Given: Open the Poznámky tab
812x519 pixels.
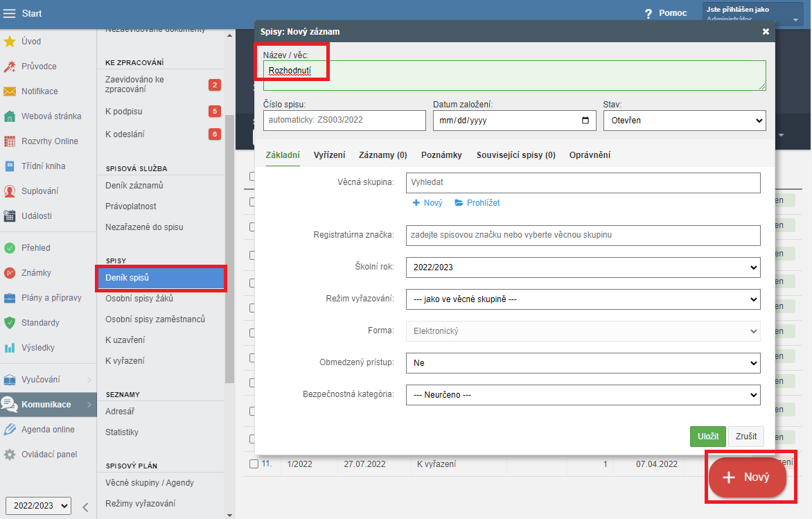Looking at the screenshot, I should coord(441,155).
